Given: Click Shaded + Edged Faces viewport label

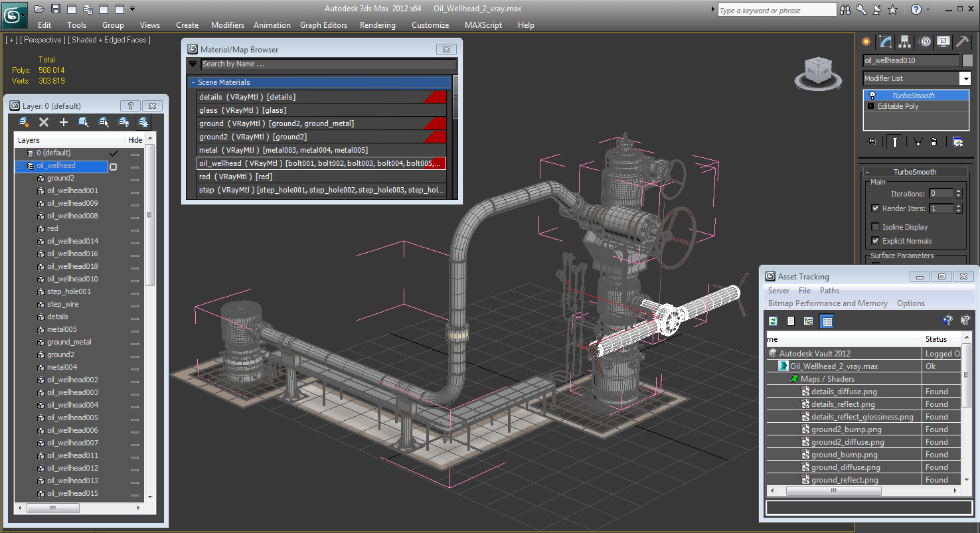Looking at the screenshot, I should pos(111,40).
